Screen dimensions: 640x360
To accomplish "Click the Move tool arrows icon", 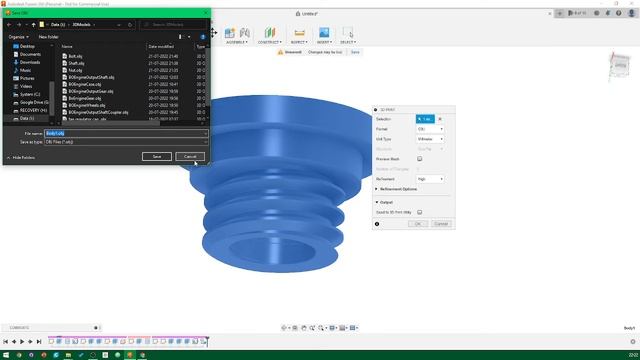I will pos(213,33).
